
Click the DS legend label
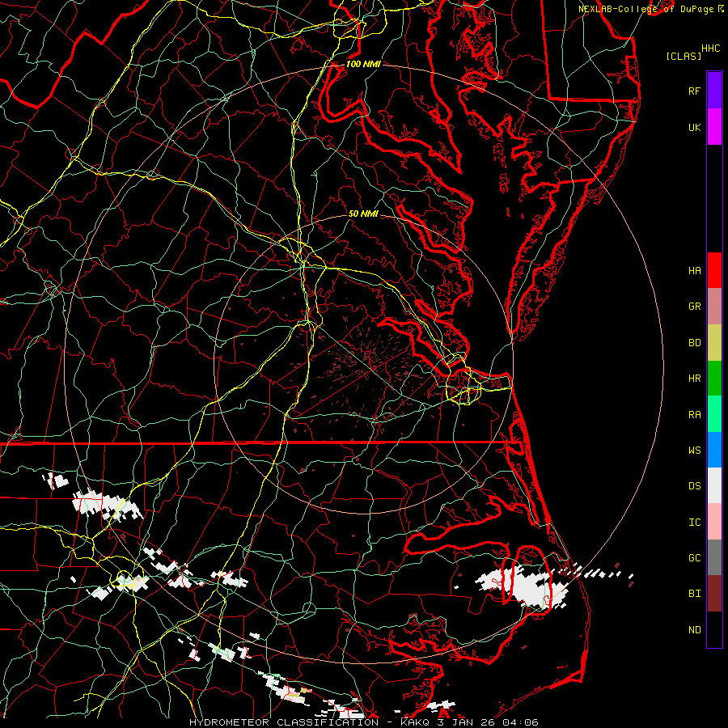[694, 486]
